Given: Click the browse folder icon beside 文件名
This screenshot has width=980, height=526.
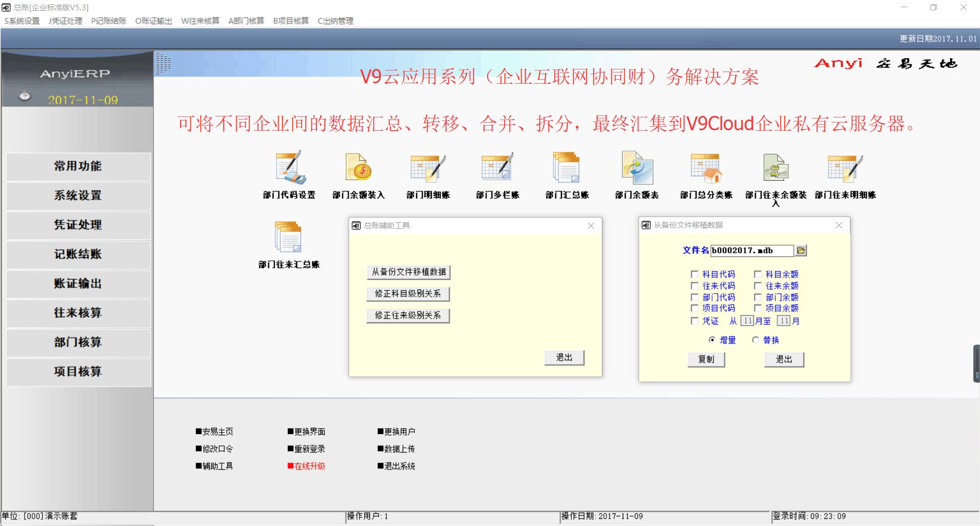Looking at the screenshot, I should [x=801, y=251].
